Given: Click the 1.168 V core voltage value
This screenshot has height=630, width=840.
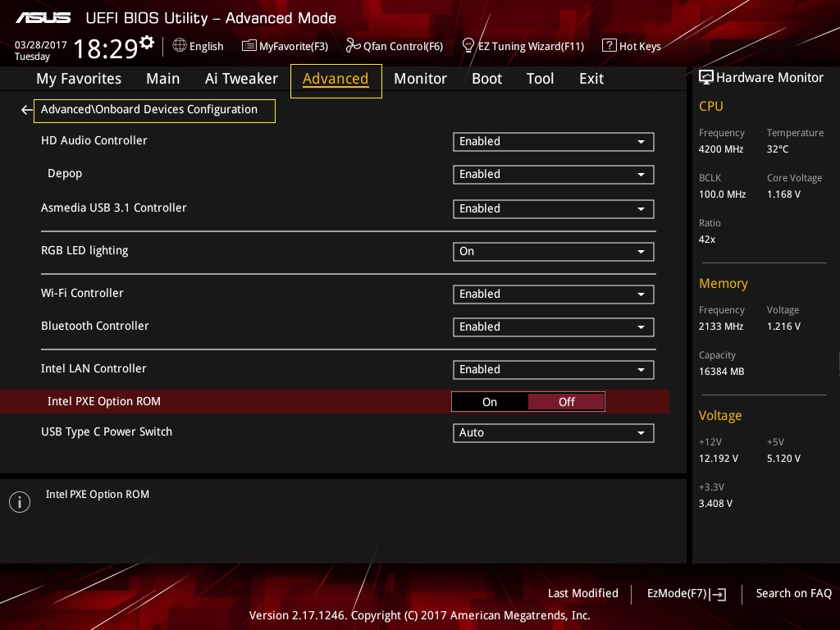Looking at the screenshot, I should coord(783,194).
